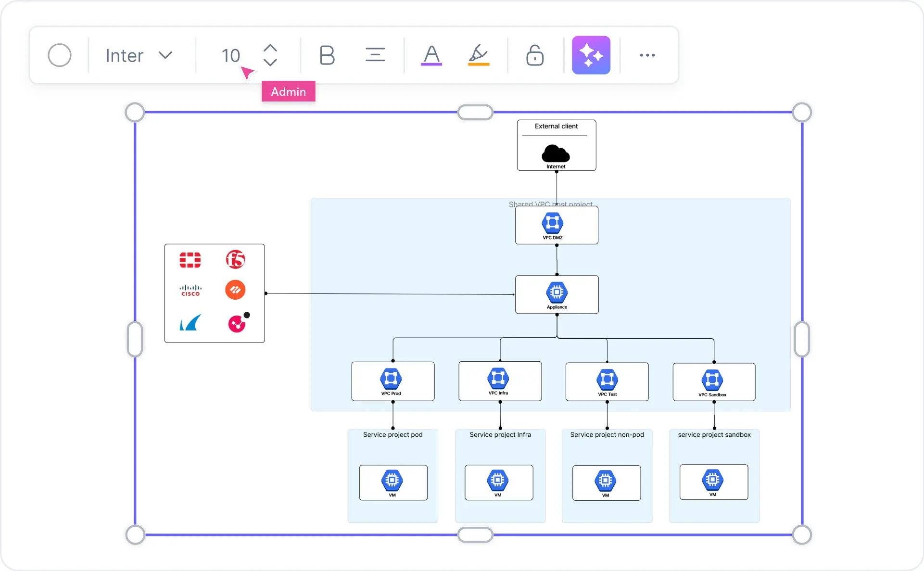Open the text alignment options
924x571 pixels.
[x=376, y=55]
